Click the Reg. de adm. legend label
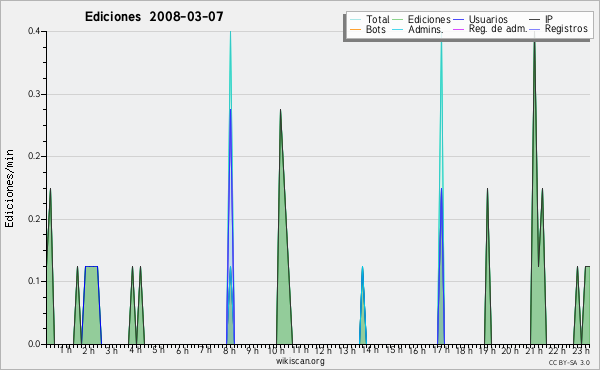 tap(498, 29)
